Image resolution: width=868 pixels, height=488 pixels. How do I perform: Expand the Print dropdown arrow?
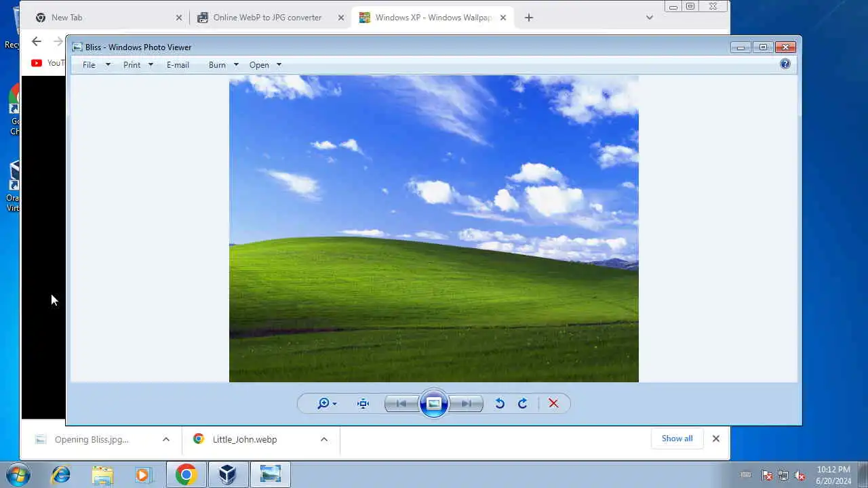click(151, 65)
